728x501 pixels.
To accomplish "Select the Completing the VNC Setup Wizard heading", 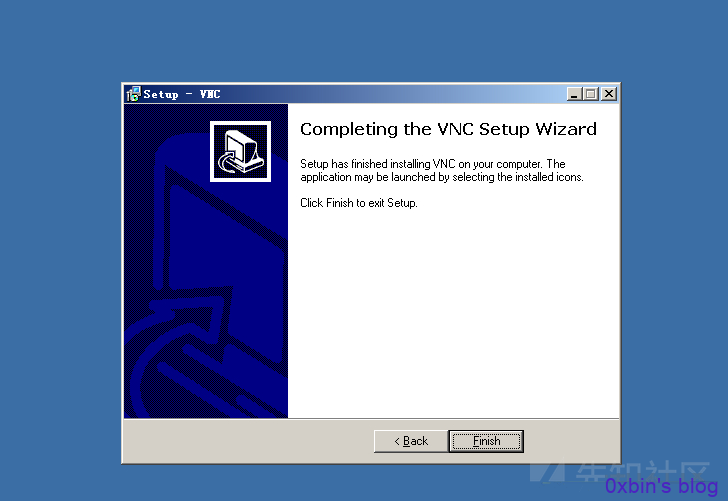I will click(448, 129).
